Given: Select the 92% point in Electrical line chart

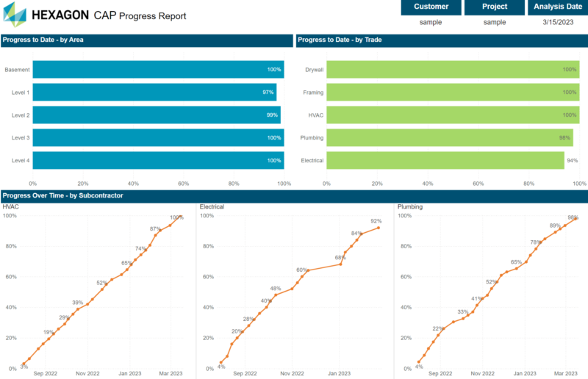Looking at the screenshot, I should (x=379, y=228).
